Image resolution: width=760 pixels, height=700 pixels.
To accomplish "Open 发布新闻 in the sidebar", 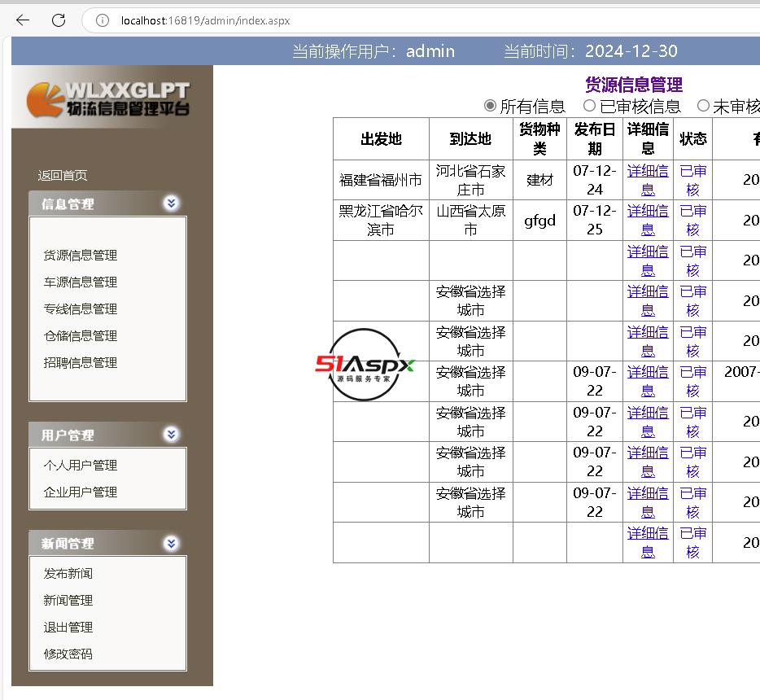I will coord(68,574).
